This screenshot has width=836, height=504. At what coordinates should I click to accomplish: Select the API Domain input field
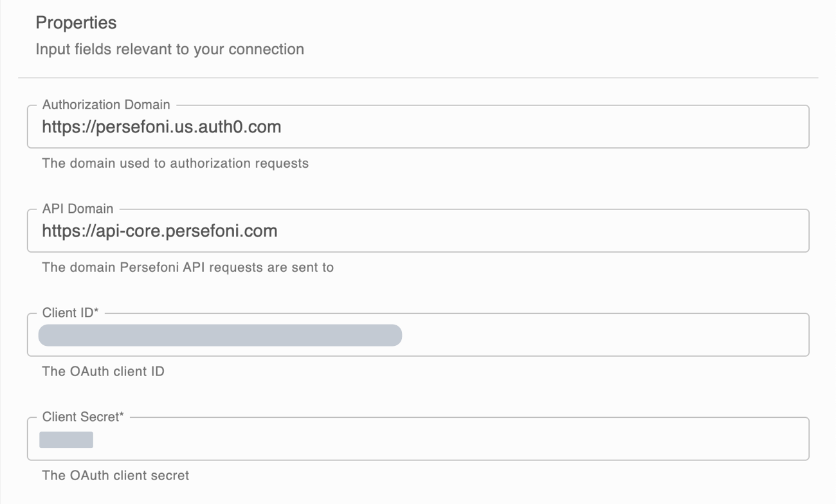418,231
